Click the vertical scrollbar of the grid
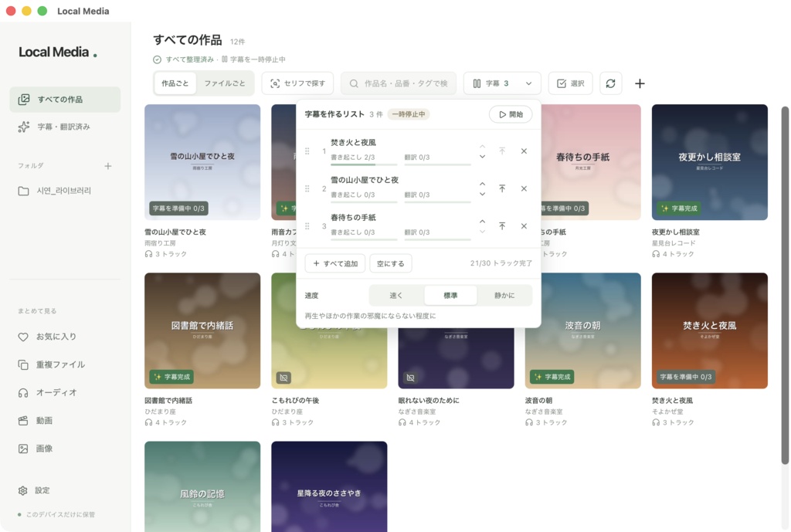The height and width of the screenshot is (532, 791). 785,286
